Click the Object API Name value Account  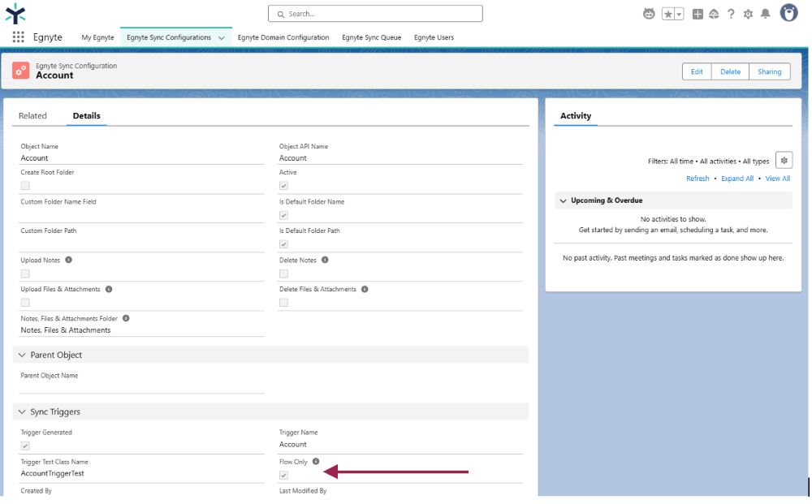(293, 158)
